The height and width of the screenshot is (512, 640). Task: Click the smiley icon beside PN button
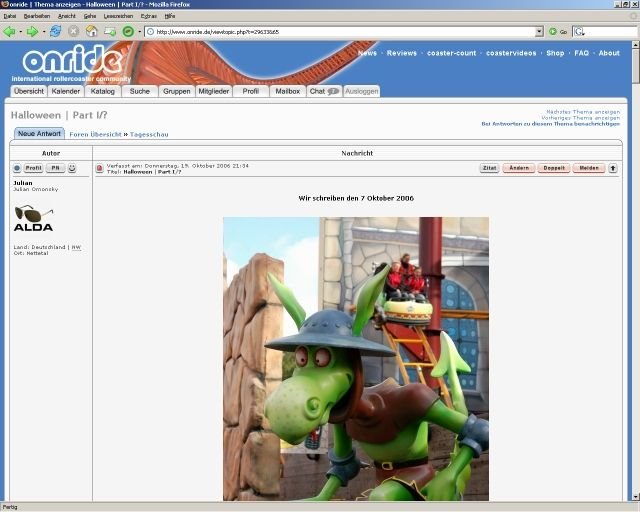click(72, 168)
